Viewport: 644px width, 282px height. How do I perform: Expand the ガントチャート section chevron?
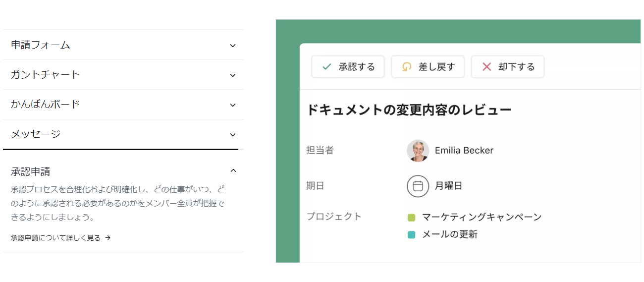coord(233,75)
